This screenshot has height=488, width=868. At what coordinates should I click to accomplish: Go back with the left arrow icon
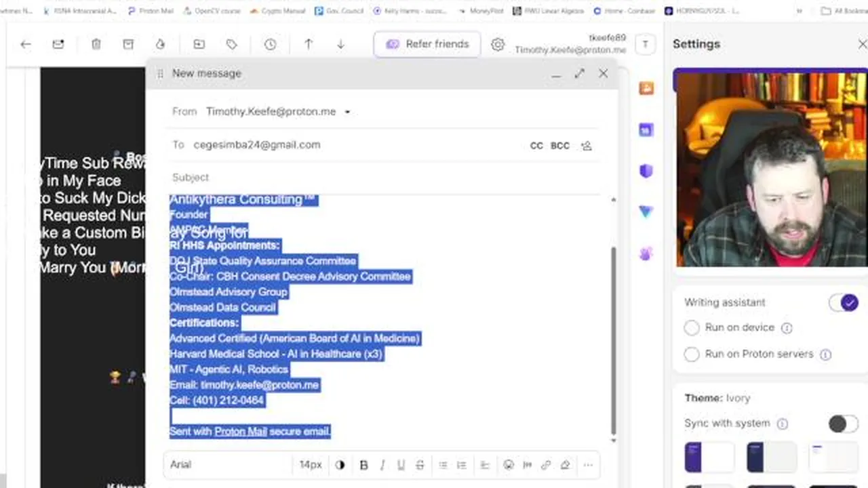[x=26, y=44]
